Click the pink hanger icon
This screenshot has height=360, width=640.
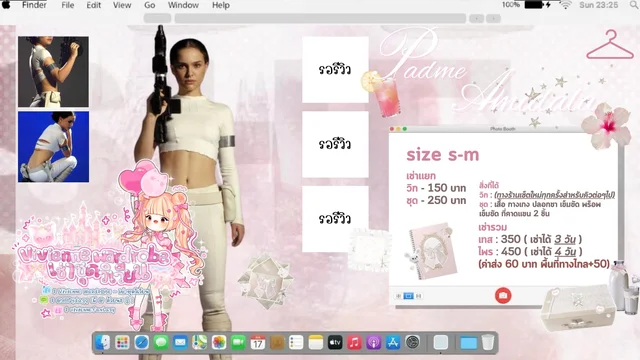610,45
